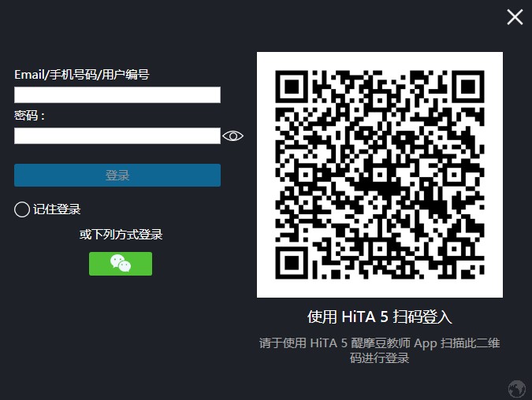Click the white margin around QR code

[x=380, y=61]
